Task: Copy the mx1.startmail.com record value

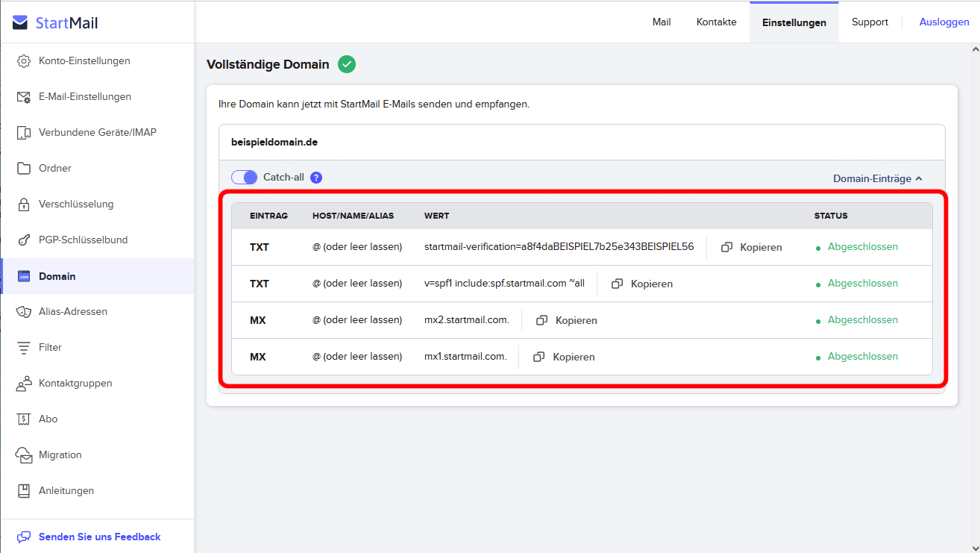Action: click(x=565, y=357)
